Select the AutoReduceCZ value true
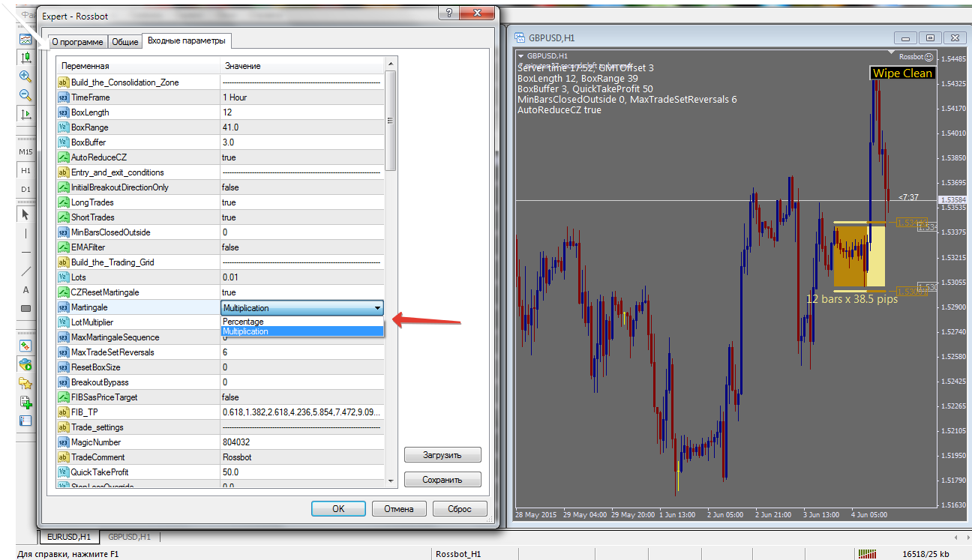972x560 pixels. pos(302,157)
